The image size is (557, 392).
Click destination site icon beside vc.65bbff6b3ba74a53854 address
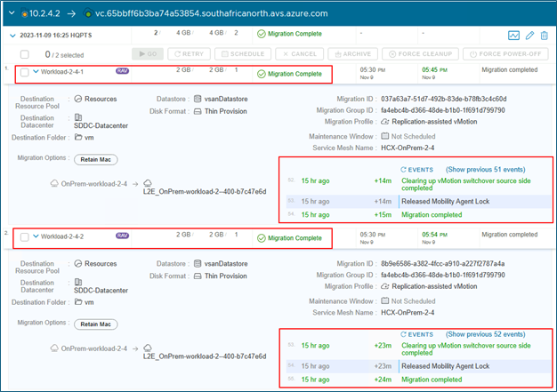88,13
